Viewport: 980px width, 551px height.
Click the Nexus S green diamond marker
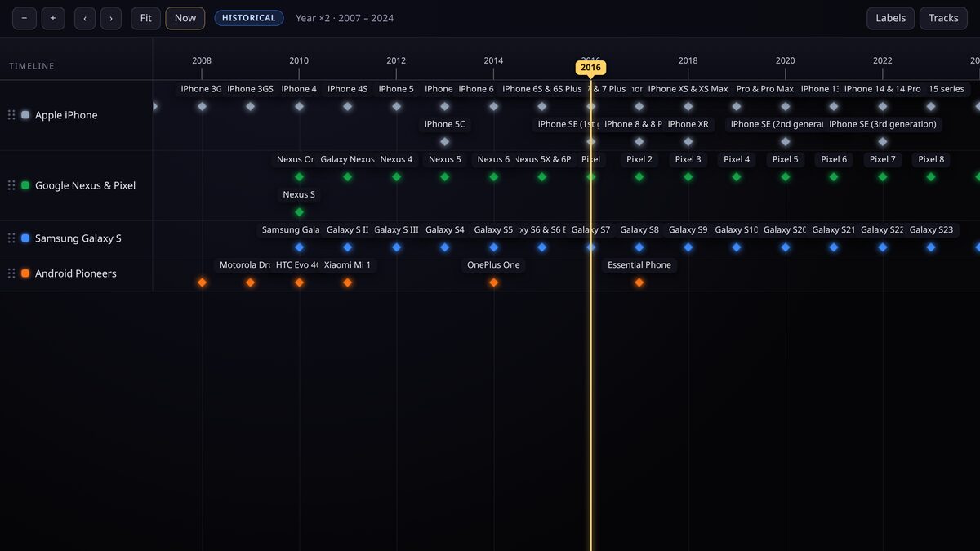point(299,211)
